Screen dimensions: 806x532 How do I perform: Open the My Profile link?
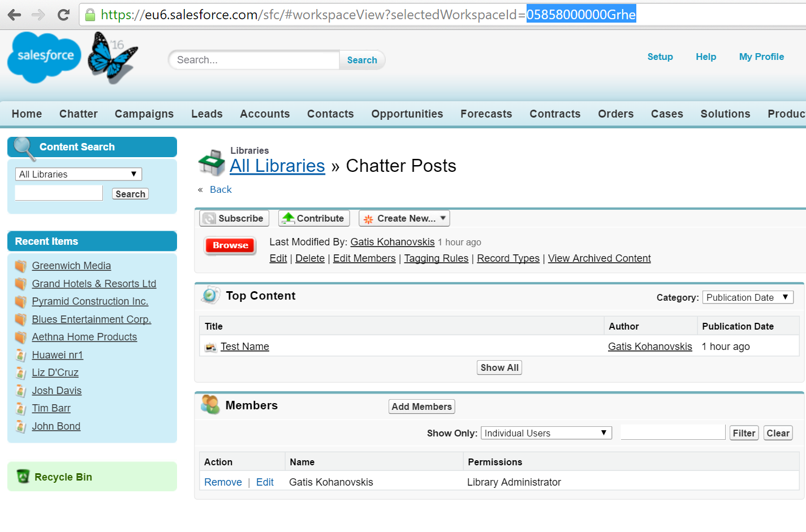tap(761, 57)
